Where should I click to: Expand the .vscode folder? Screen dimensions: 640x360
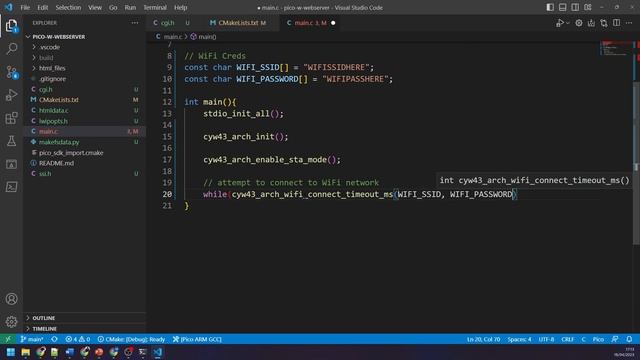[49, 47]
